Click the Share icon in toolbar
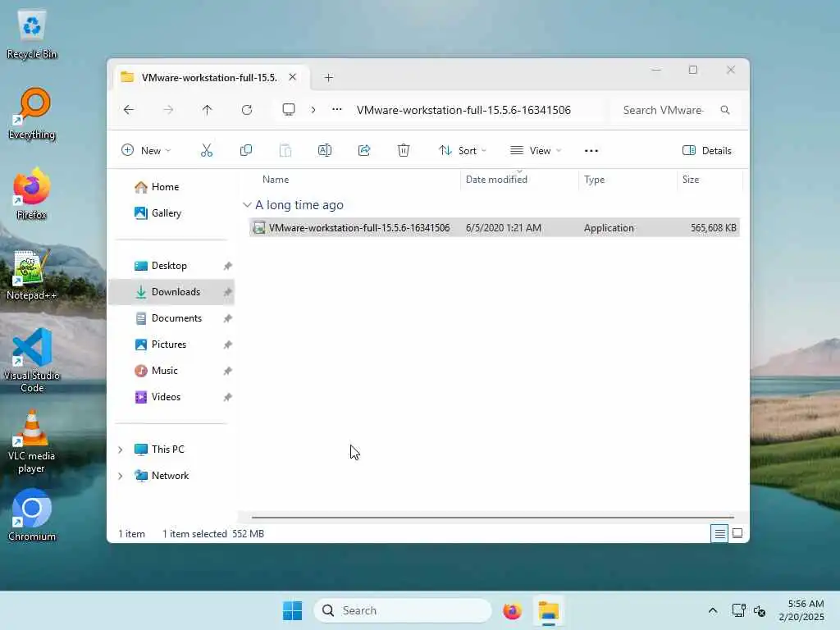This screenshot has height=630, width=840. 364,151
